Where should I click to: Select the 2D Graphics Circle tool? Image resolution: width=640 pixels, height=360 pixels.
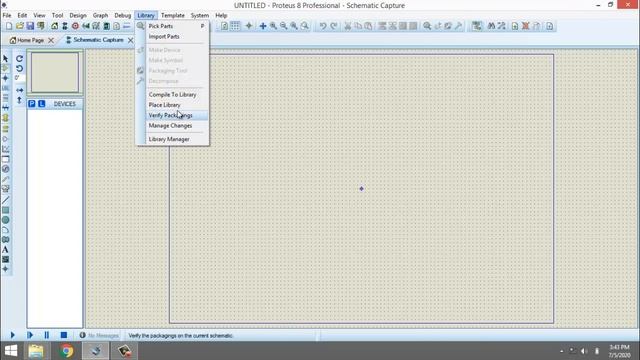[x=5, y=220]
